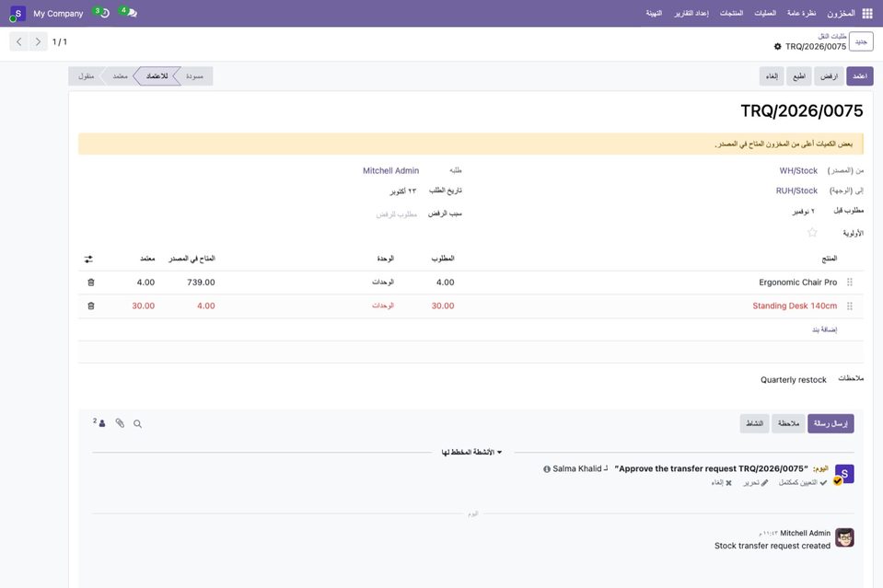The height and width of the screenshot is (588, 883).
Task: Click the إضافة بند add line link
Action: (824, 329)
